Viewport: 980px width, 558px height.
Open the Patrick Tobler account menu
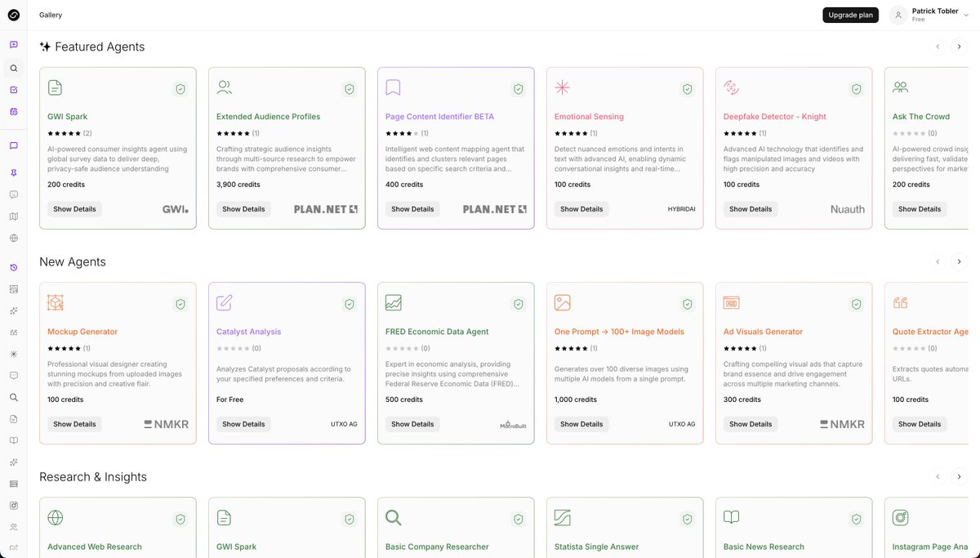[x=929, y=15]
